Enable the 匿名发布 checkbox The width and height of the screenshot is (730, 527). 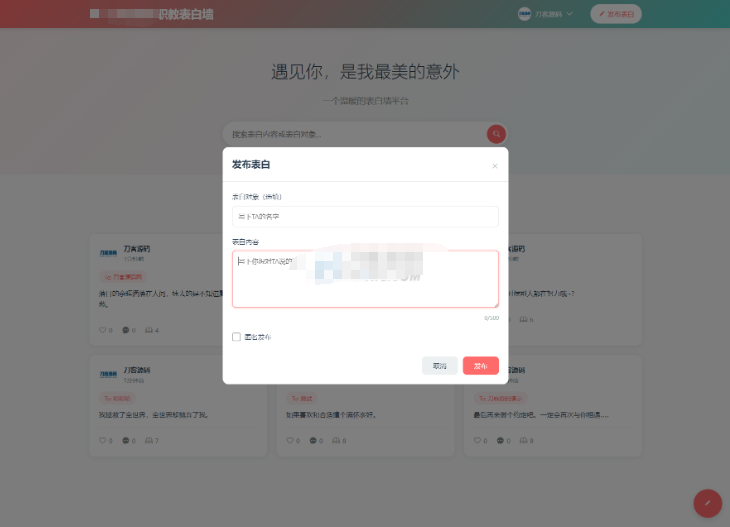237,337
